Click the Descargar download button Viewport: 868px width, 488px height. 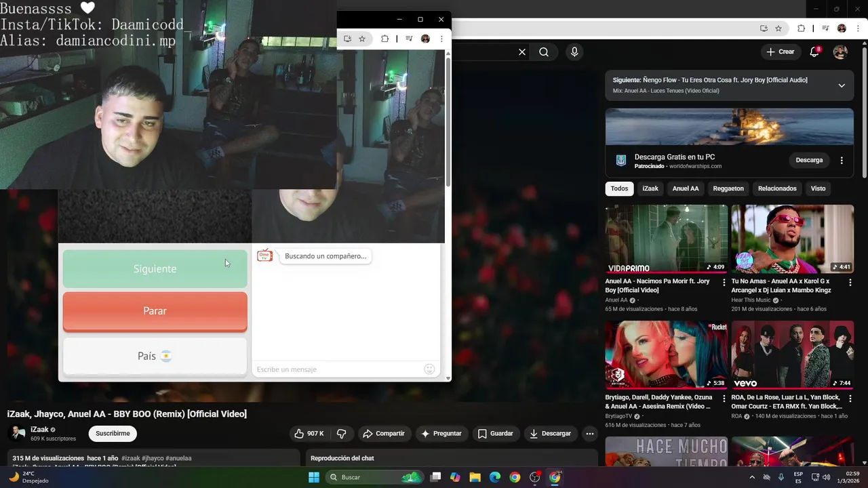[x=551, y=433]
